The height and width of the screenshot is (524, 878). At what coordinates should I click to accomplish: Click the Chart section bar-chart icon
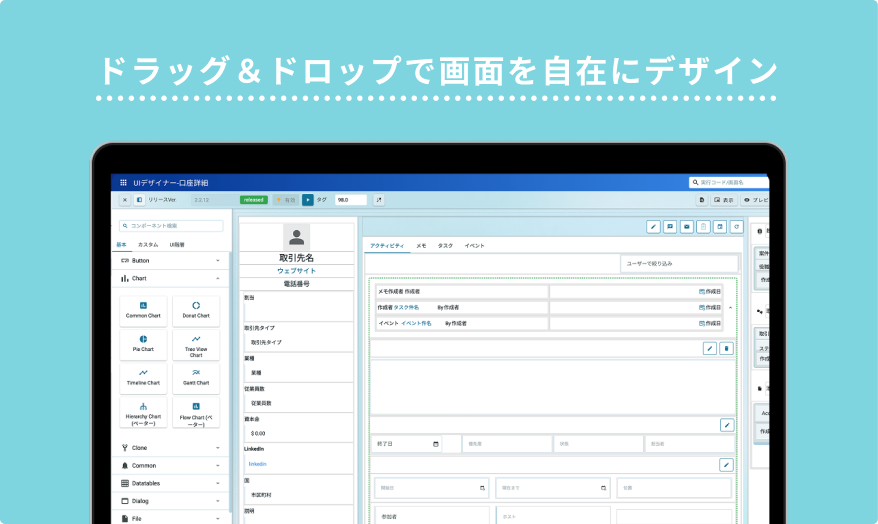click(124, 278)
